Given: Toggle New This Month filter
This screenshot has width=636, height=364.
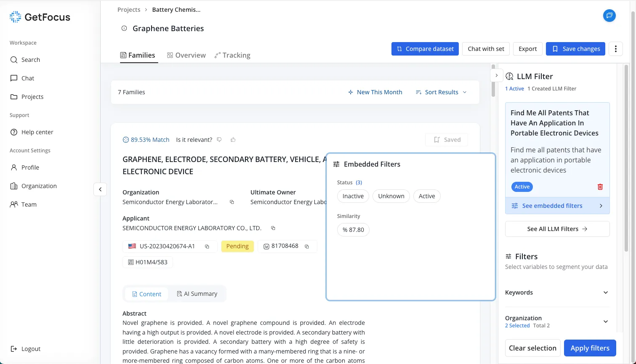Looking at the screenshot, I should pyautogui.click(x=375, y=92).
